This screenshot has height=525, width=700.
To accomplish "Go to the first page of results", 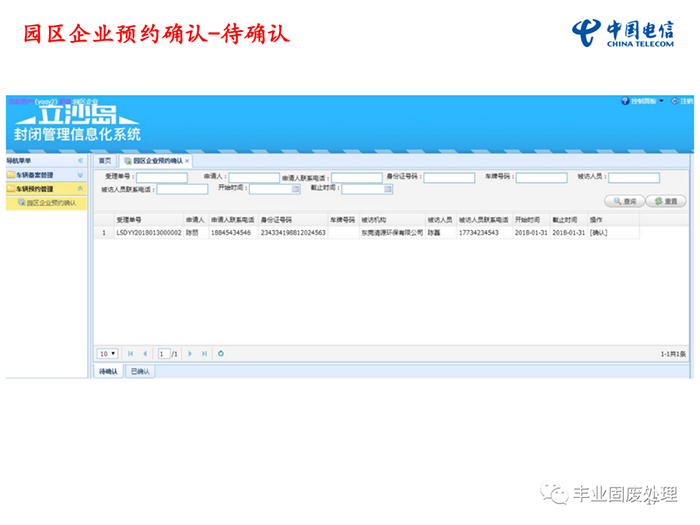I will 130,353.
